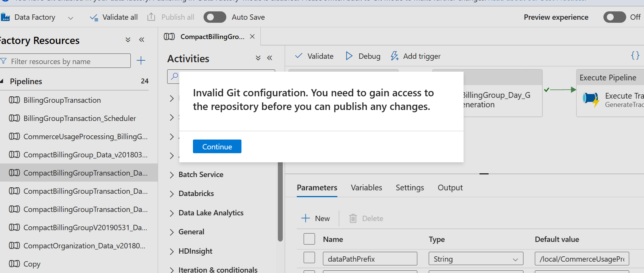Viewport: 644px width, 273px height.
Task: Click the Publish all icon
Action: click(x=151, y=17)
